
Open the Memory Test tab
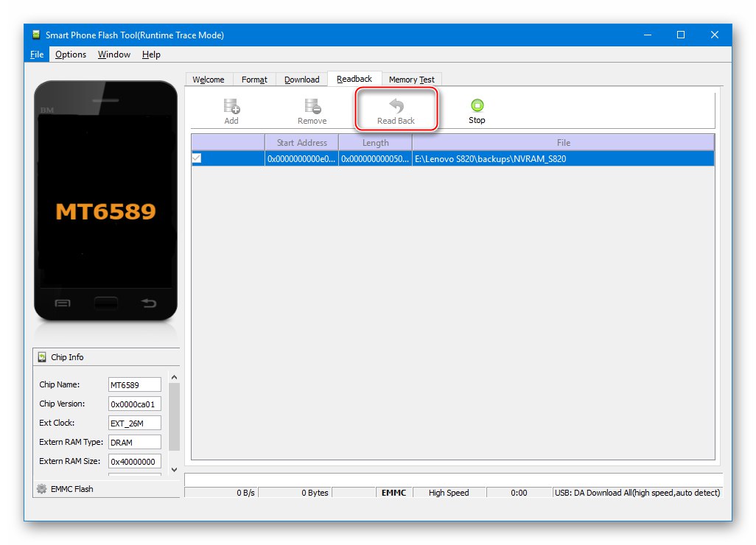(x=411, y=79)
